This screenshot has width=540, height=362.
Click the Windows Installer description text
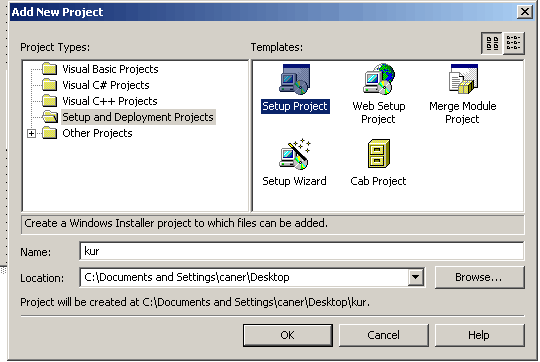pos(176,223)
